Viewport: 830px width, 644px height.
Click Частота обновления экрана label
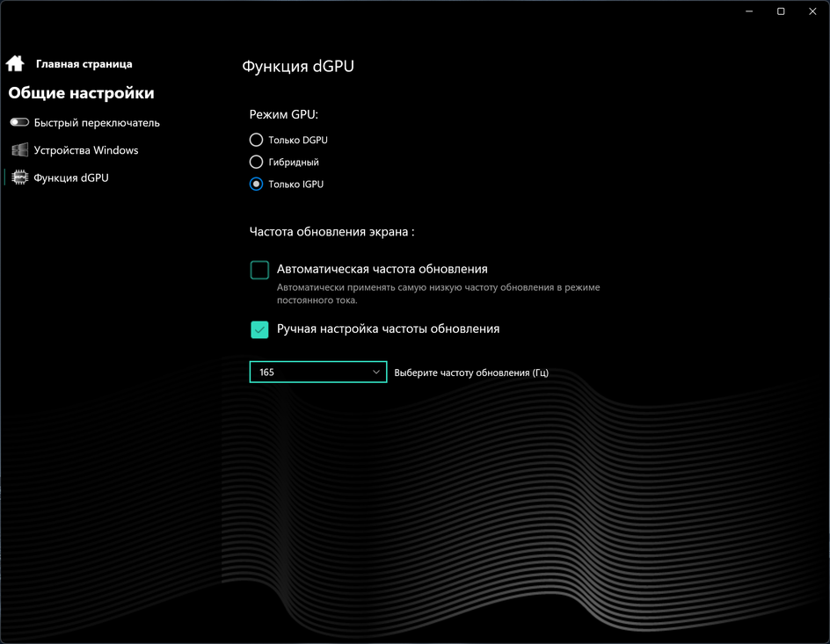(x=331, y=232)
